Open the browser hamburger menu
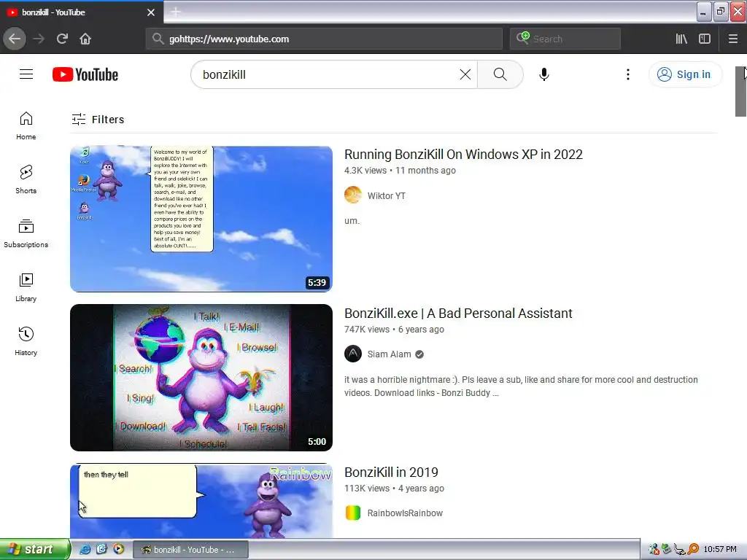The image size is (747, 560). 732,39
